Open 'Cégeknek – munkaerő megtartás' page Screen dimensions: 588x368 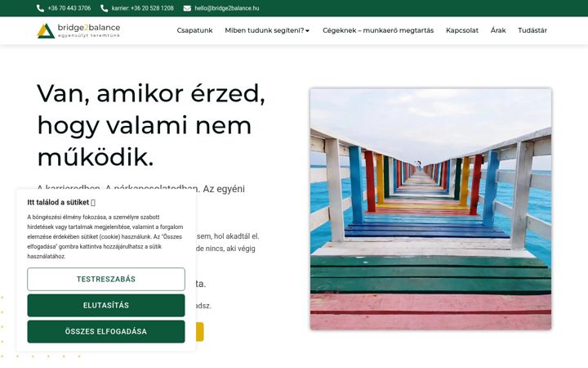point(378,30)
